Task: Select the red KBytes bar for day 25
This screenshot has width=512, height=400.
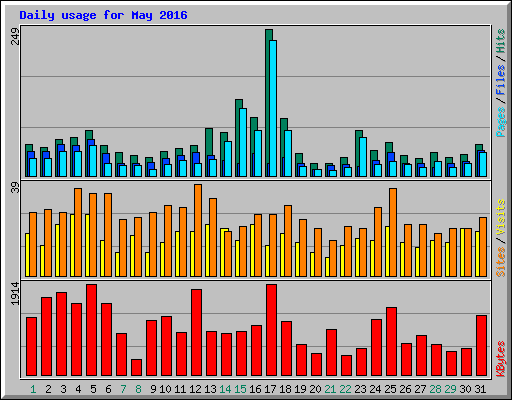Action: click(x=391, y=342)
